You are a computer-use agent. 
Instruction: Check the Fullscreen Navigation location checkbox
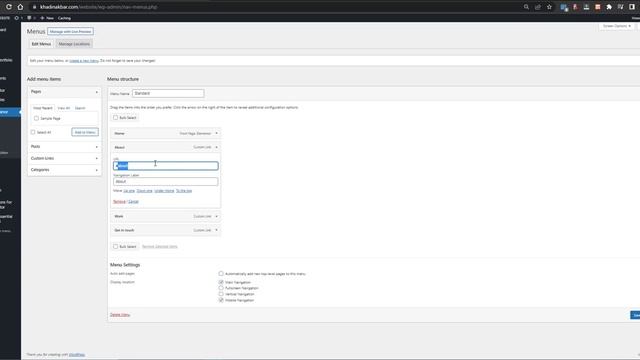coord(221,288)
